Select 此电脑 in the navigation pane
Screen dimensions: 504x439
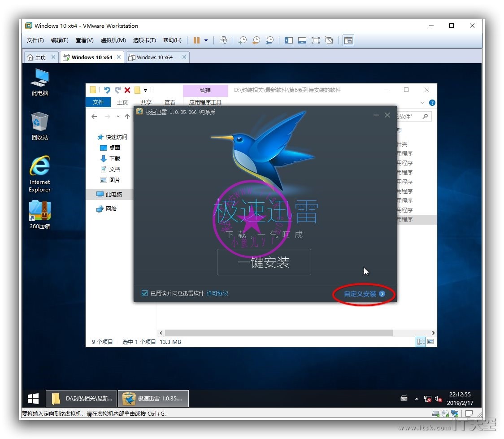[109, 195]
